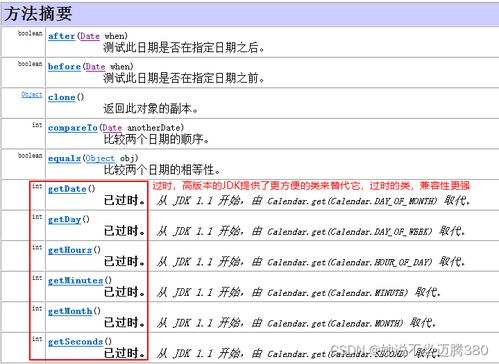
Task: Click Object parameter link in equals
Action: [100, 158]
